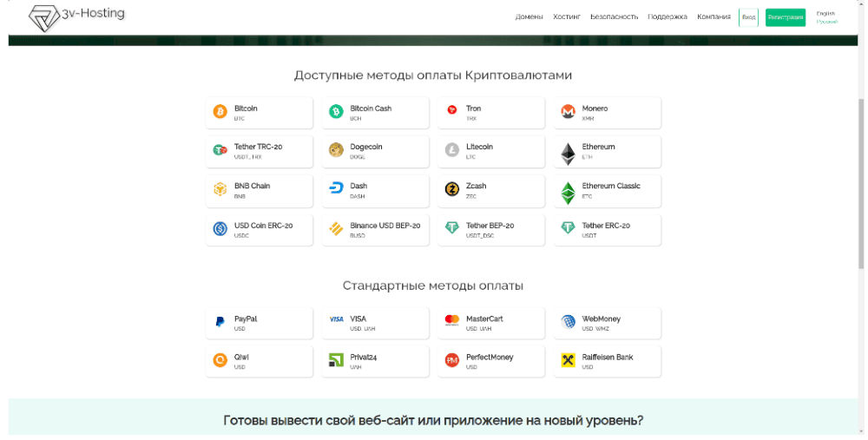The image size is (868, 440).
Task: Open the Компания menu item
Action: coord(713,17)
